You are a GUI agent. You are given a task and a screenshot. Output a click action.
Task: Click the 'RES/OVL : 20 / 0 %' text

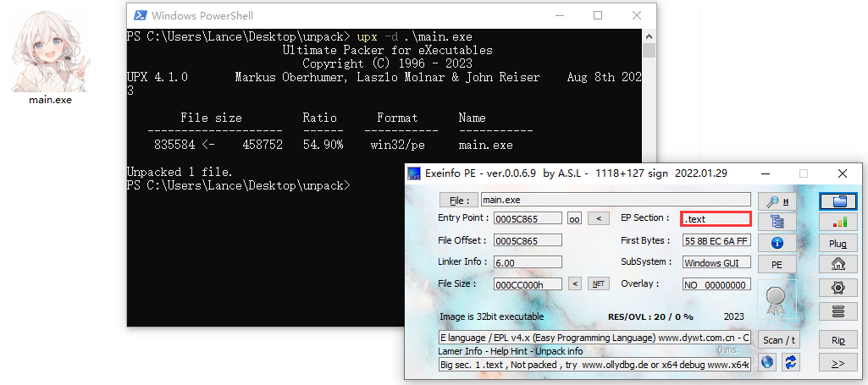click(650, 317)
